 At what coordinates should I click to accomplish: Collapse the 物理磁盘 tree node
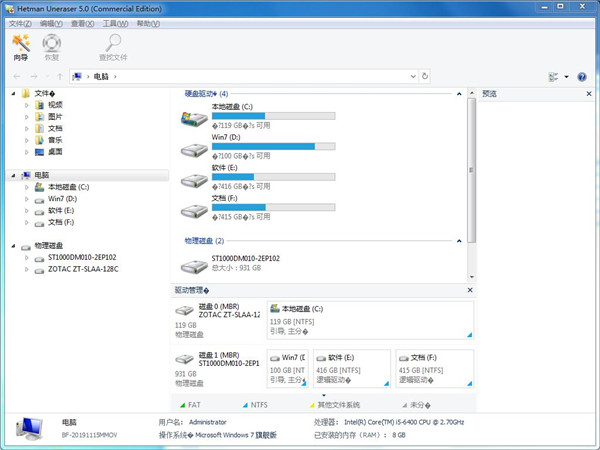pyautogui.click(x=12, y=245)
